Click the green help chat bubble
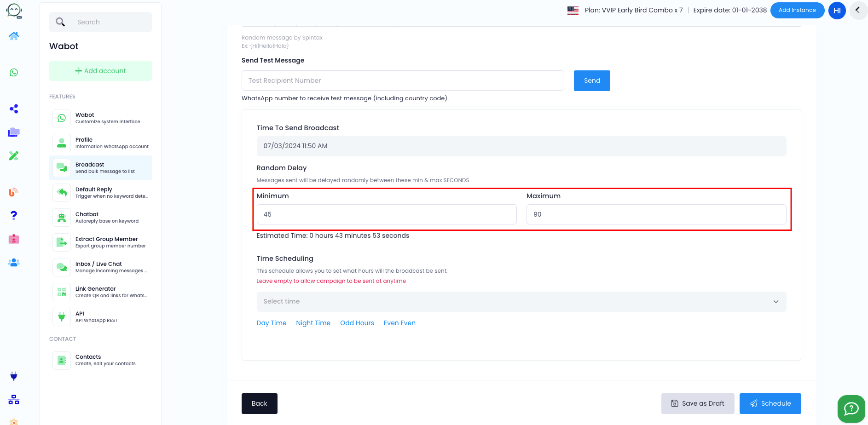The width and height of the screenshot is (868, 425). coord(851,408)
